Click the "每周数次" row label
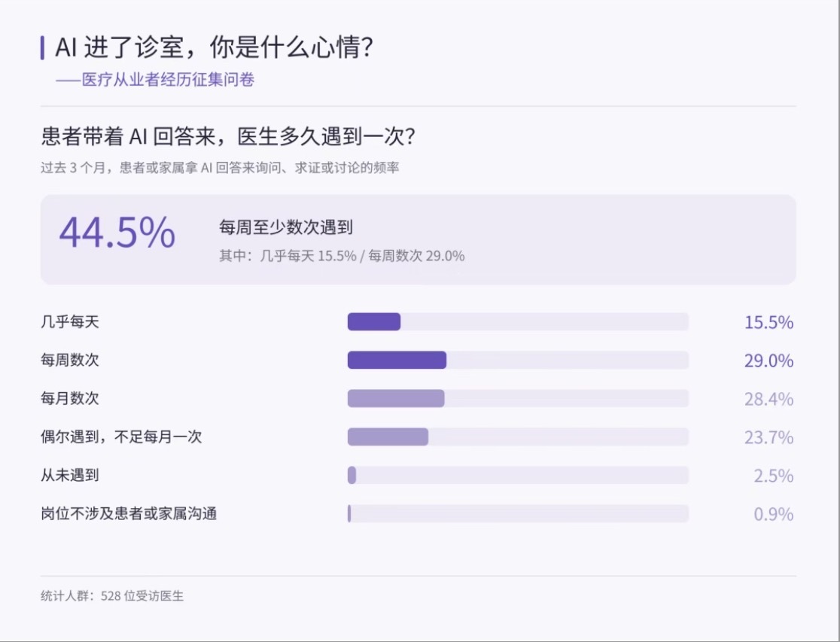Viewport: 840px width, 642px height. 70,360
